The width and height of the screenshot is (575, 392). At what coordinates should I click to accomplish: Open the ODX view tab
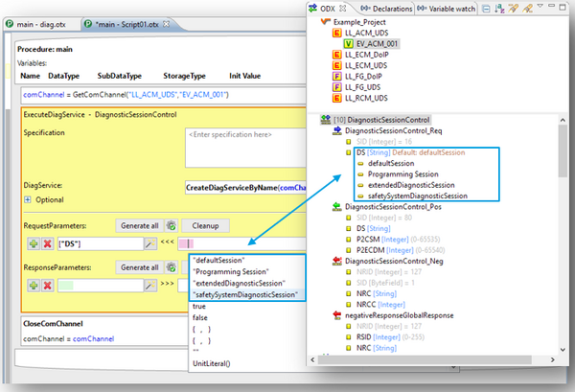point(328,9)
